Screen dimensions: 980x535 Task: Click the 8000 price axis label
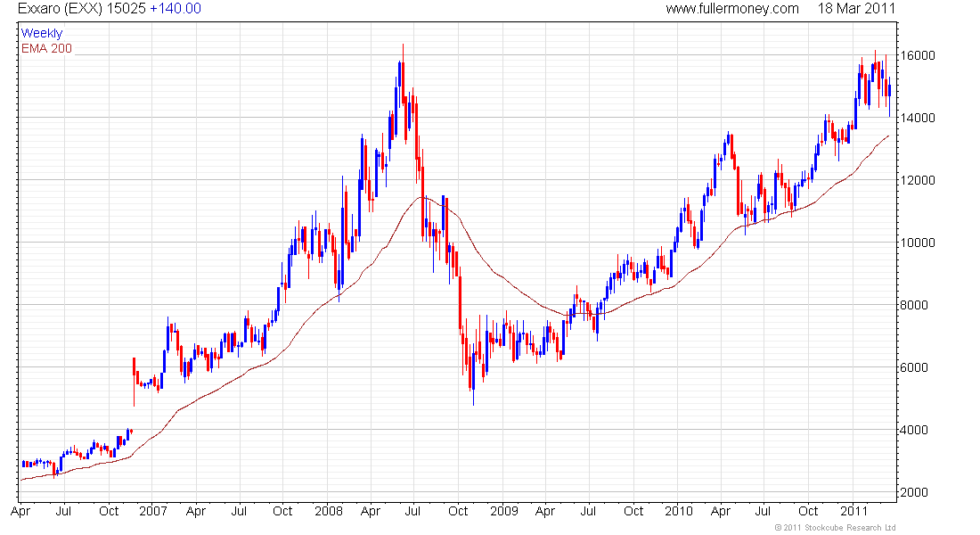[914, 305]
